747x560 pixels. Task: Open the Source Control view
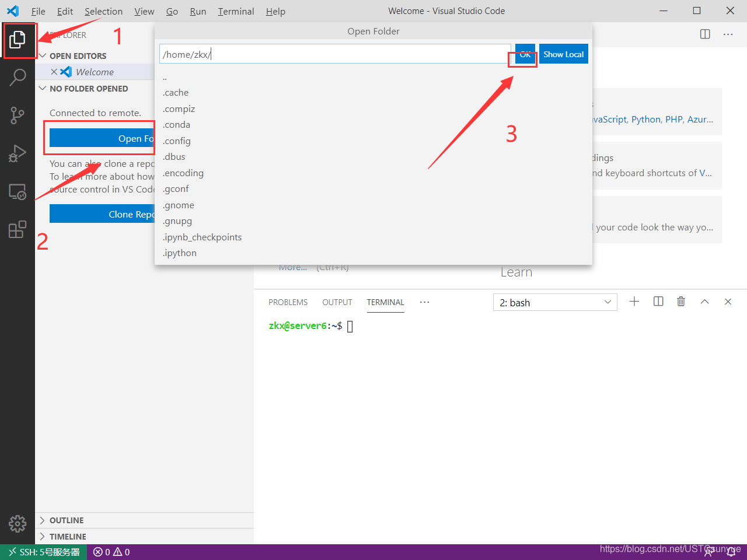pyautogui.click(x=18, y=115)
